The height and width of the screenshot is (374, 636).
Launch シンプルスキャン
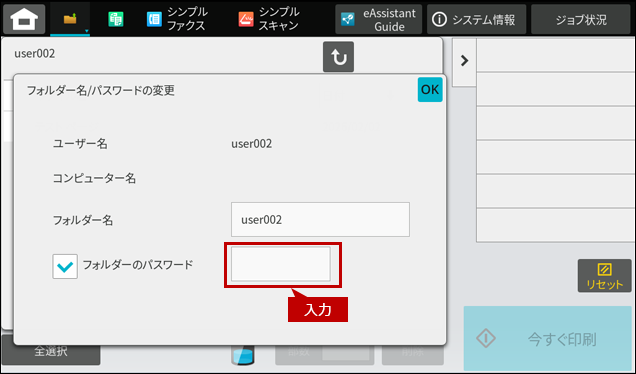(x=269, y=19)
